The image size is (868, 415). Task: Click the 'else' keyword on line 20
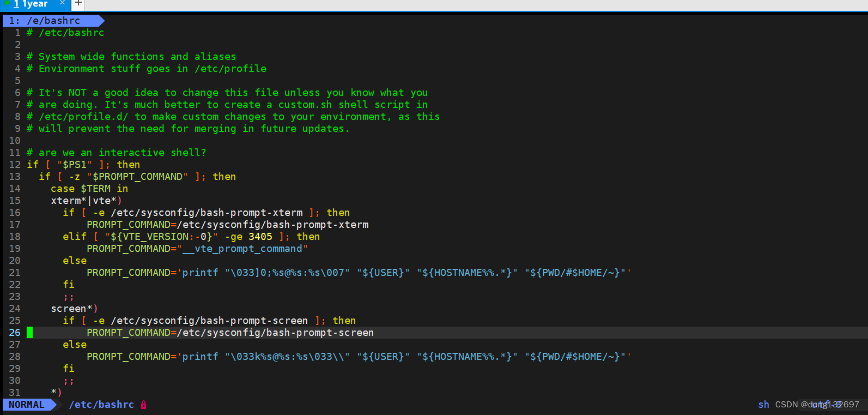click(x=75, y=261)
